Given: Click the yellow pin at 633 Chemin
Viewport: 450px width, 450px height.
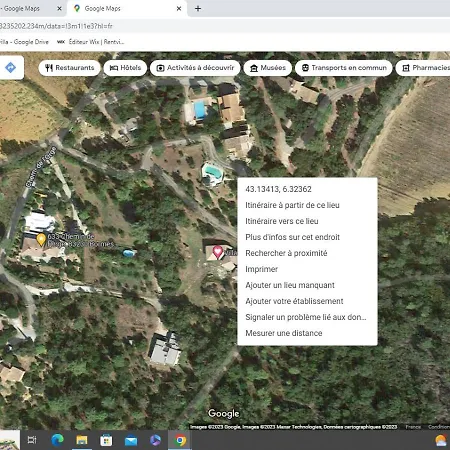Looking at the screenshot, I should 41,239.
